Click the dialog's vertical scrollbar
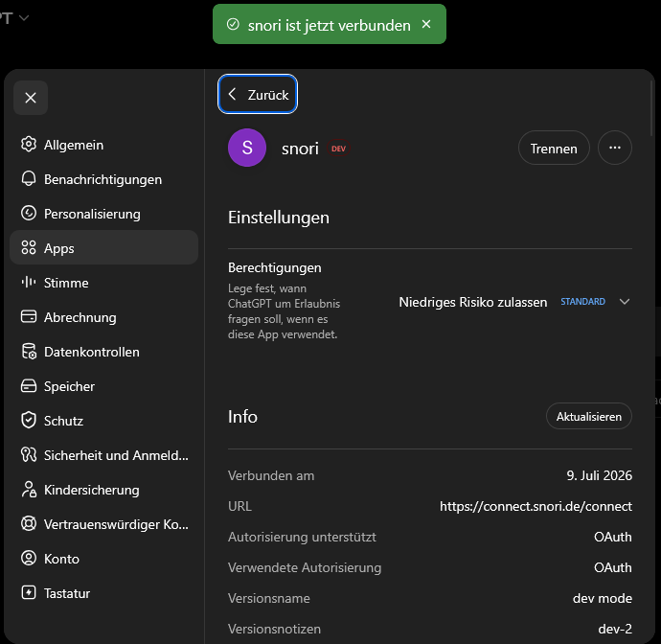The height and width of the screenshot is (644, 661). pos(651,107)
